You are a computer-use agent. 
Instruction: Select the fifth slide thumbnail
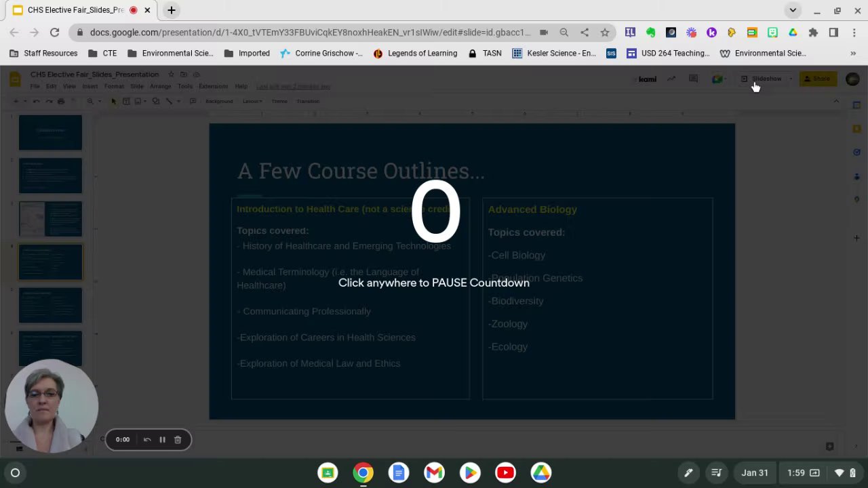pos(50,305)
